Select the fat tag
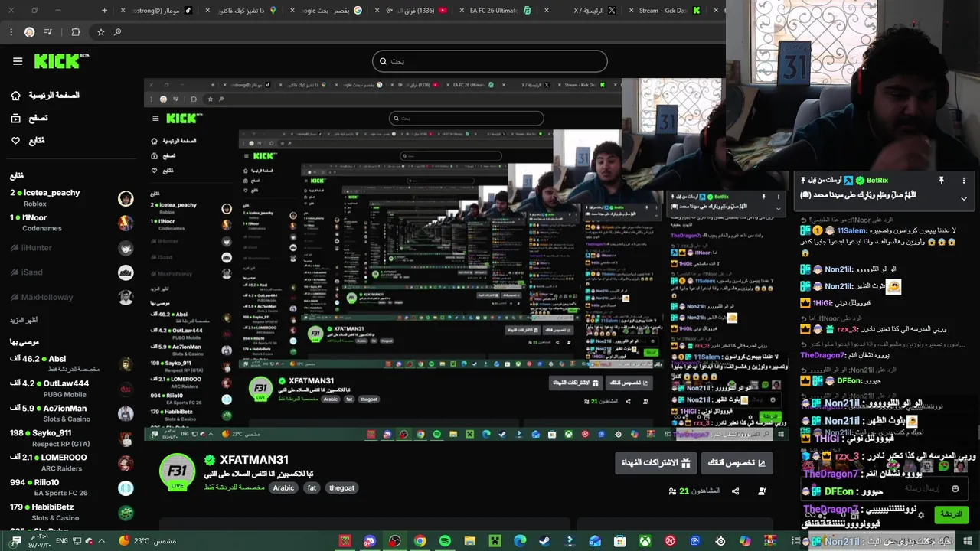Screen dimensions: 980x551 pos(312,487)
